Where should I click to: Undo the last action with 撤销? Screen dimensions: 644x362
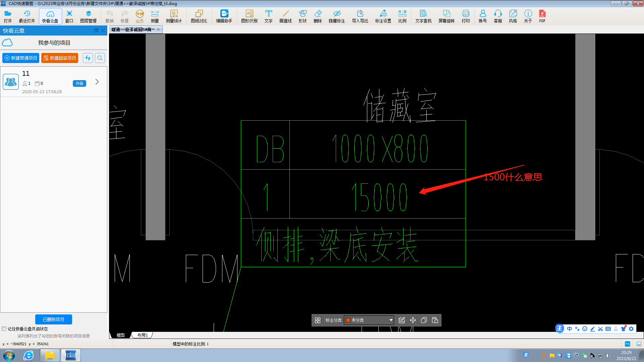pyautogui.click(x=109, y=16)
